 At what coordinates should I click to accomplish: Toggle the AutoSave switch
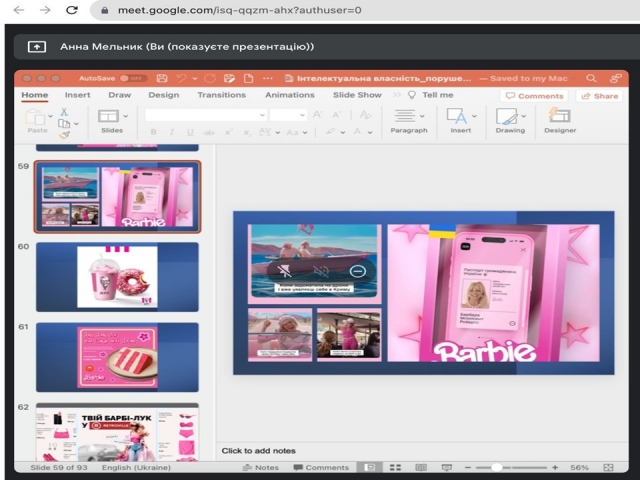point(134,78)
